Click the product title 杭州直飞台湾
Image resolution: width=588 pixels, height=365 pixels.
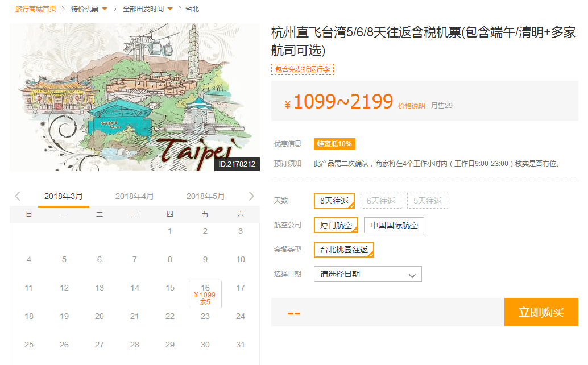(x=424, y=42)
